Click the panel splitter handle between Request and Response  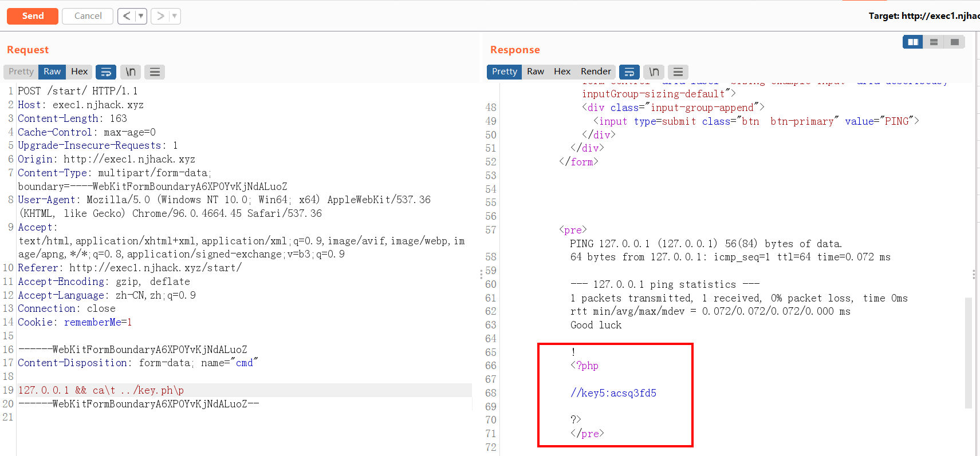pyautogui.click(x=481, y=275)
